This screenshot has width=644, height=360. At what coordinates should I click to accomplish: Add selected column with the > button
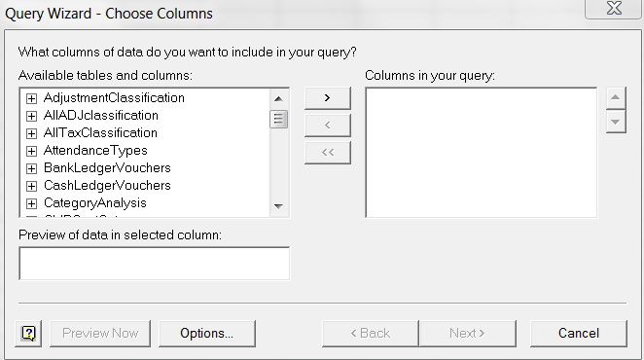(327, 98)
